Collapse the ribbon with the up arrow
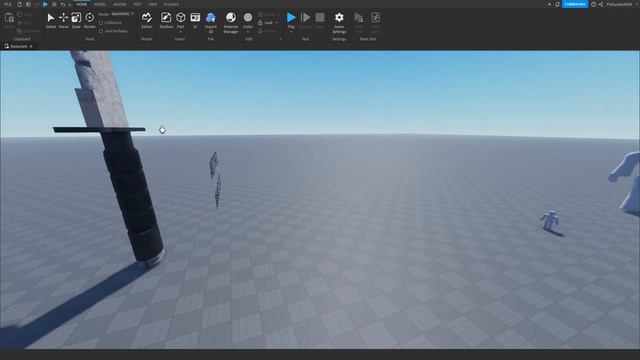The image size is (640, 360). click(549, 4)
